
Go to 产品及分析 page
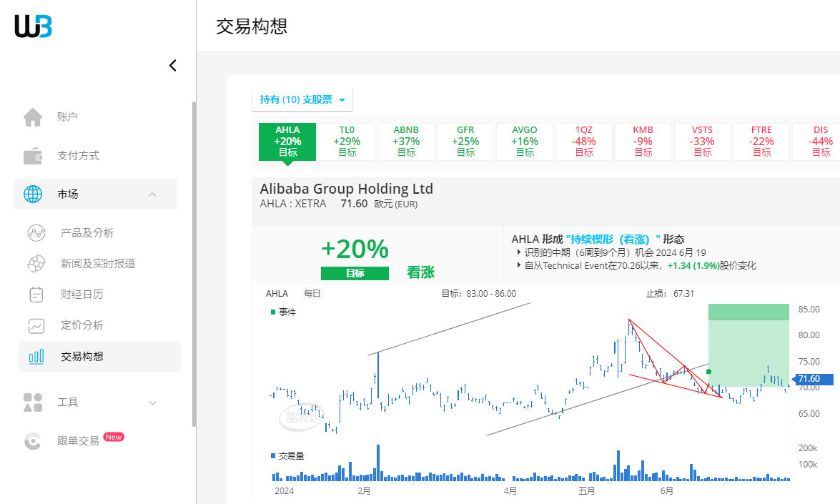point(87,233)
